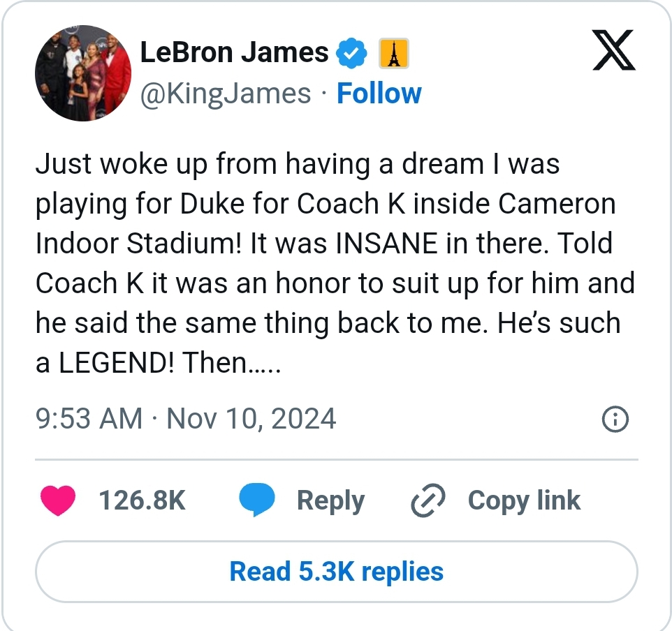The width and height of the screenshot is (672, 631).
Task: Like the tweet with the heart icon
Action: click(x=59, y=500)
